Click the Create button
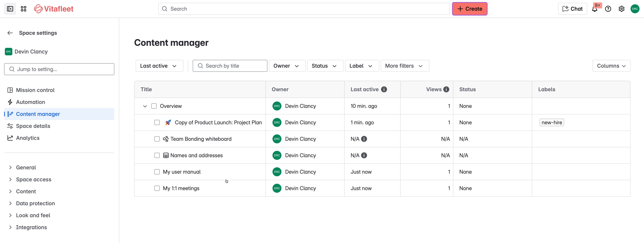The image size is (644, 243). 469,9
